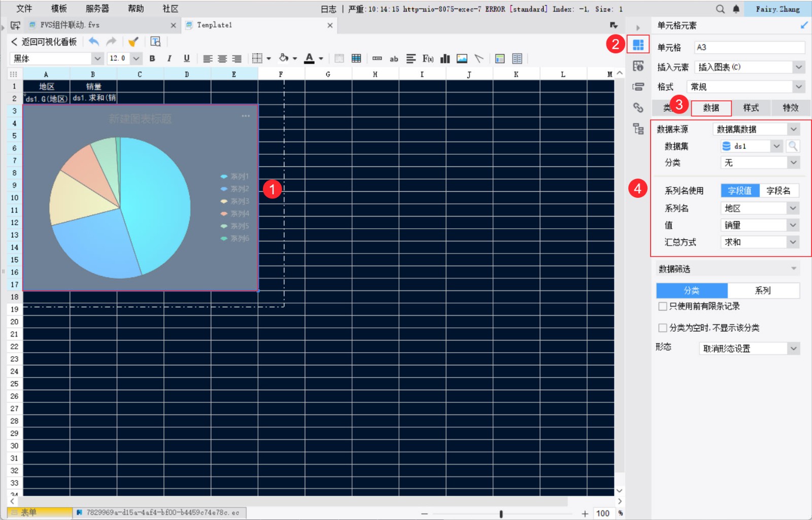Select the 分类 filter tab
The width and height of the screenshot is (812, 520).
click(x=692, y=290)
